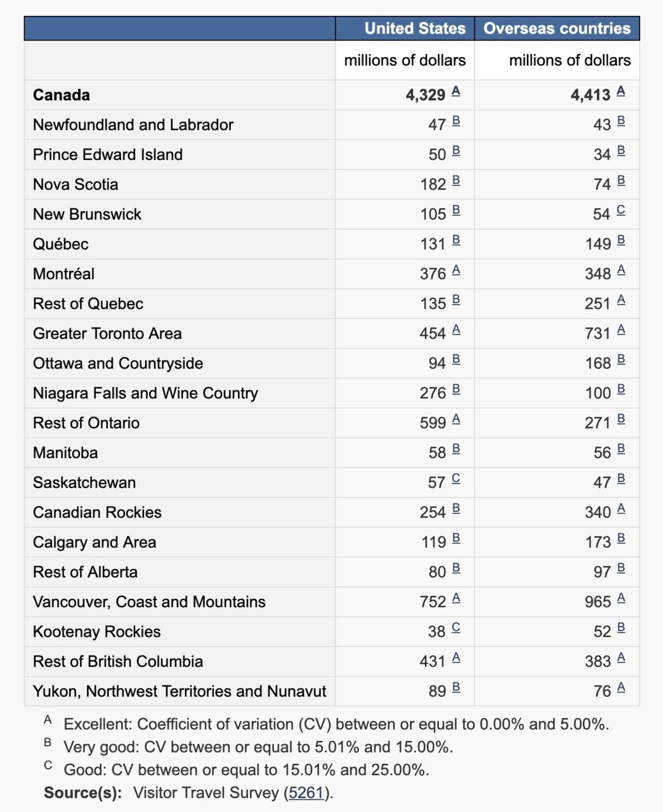Click the United States column header
Viewport: 663px width, 812px height.
(x=415, y=29)
